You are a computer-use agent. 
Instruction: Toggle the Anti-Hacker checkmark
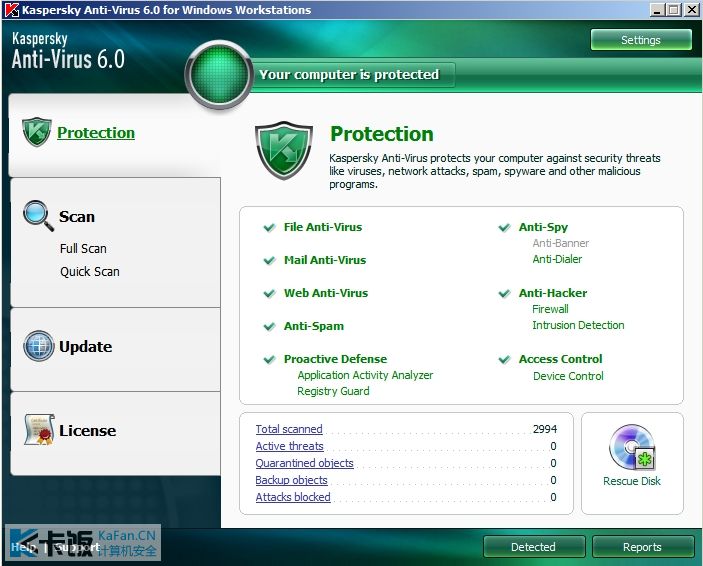[x=504, y=293]
